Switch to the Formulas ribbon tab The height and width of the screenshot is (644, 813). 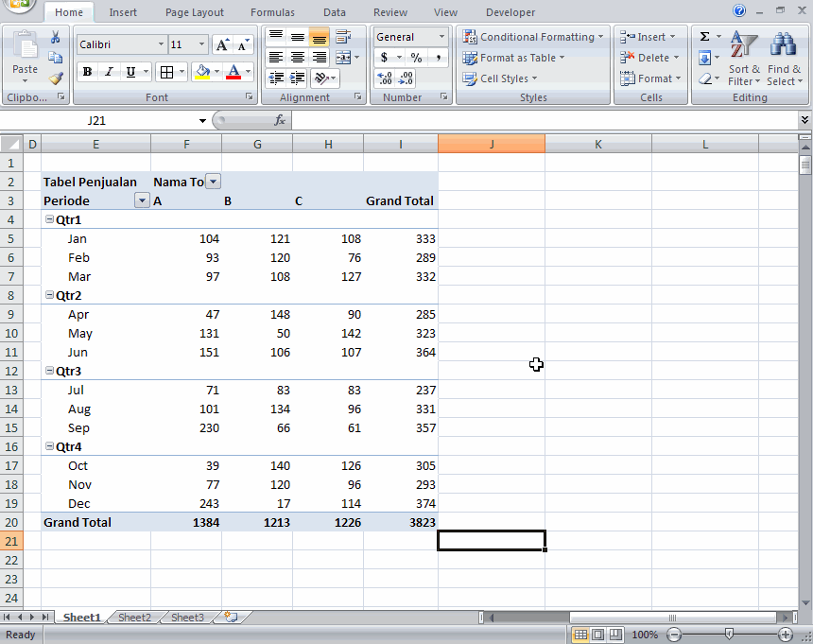(x=272, y=12)
